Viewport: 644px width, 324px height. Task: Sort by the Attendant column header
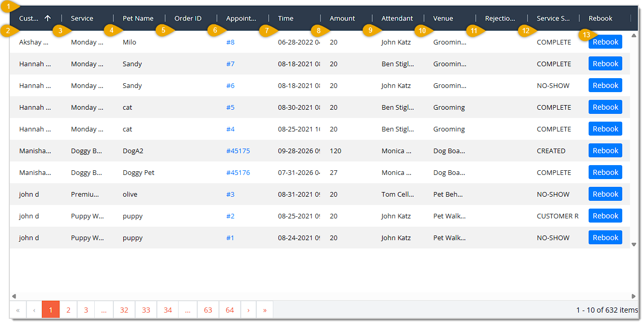tap(397, 18)
